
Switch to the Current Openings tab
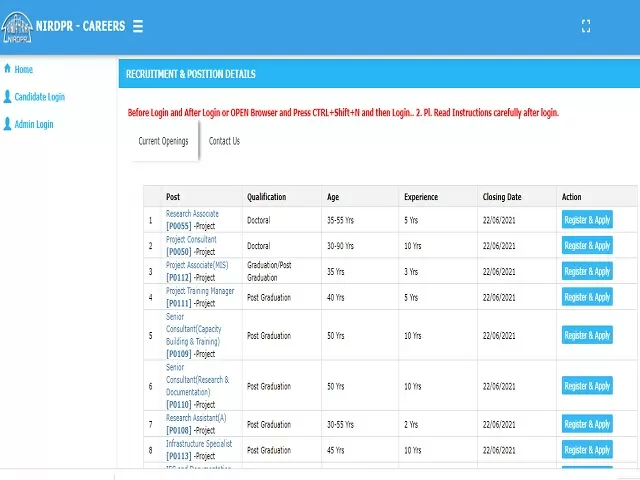(163, 141)
